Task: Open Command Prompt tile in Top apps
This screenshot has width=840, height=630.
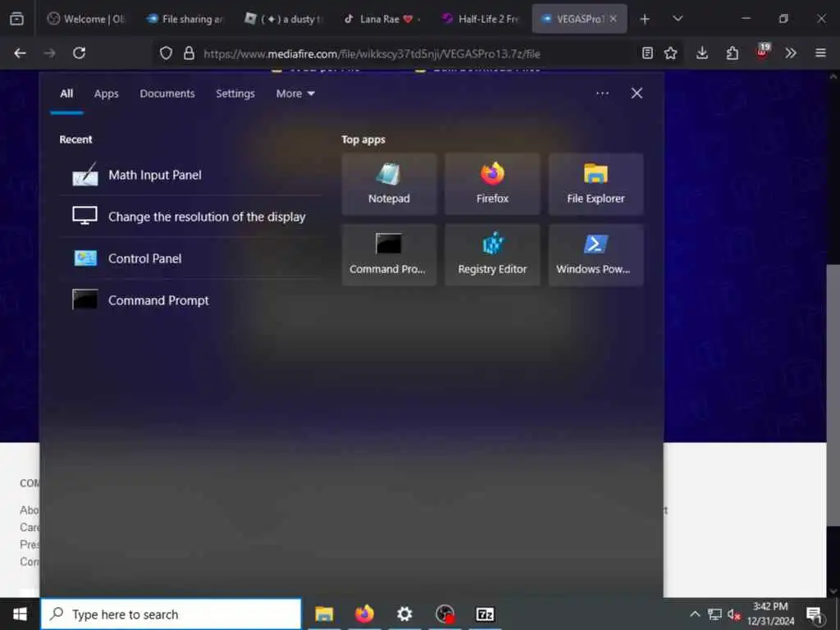Action: click(x=389, y=254)
